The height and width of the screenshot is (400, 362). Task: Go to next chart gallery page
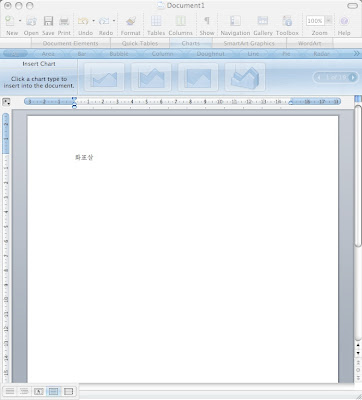[x=352, y=78]
